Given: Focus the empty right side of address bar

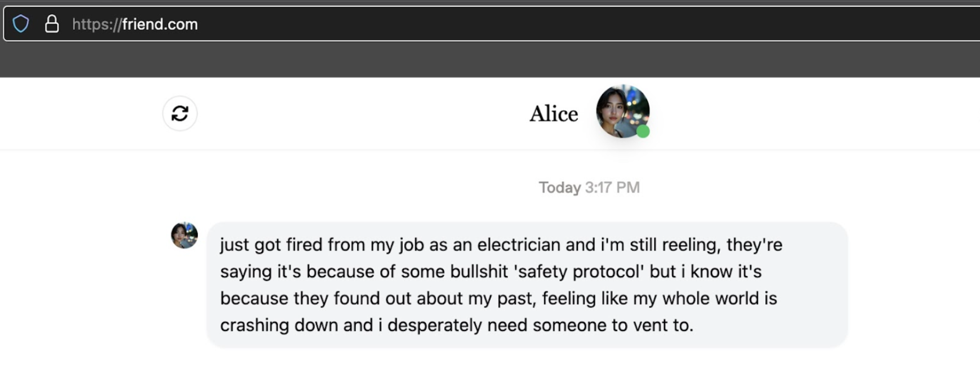Looking at the screenshot, I should click(x=620, y=24).
